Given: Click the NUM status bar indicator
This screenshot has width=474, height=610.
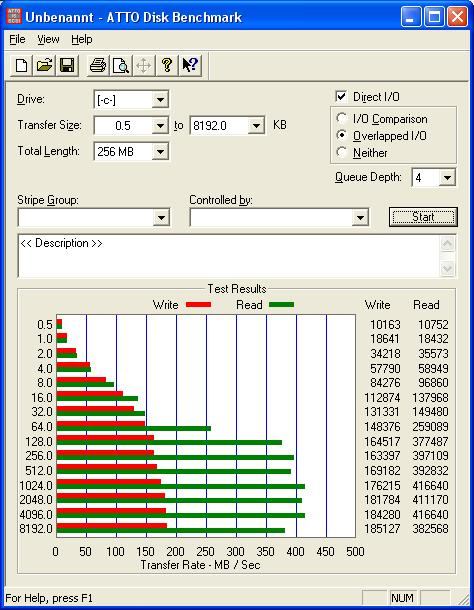Looking at the screenshot, I should pos(402,598).
